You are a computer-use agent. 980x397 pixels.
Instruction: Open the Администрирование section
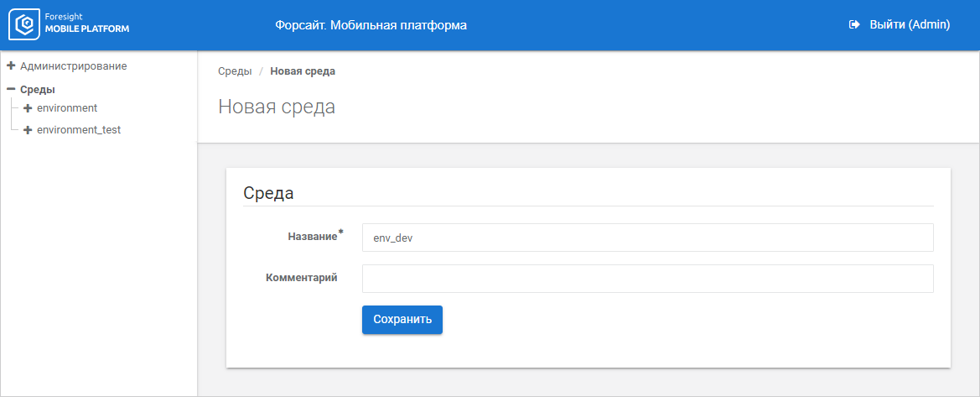[73, 65]
